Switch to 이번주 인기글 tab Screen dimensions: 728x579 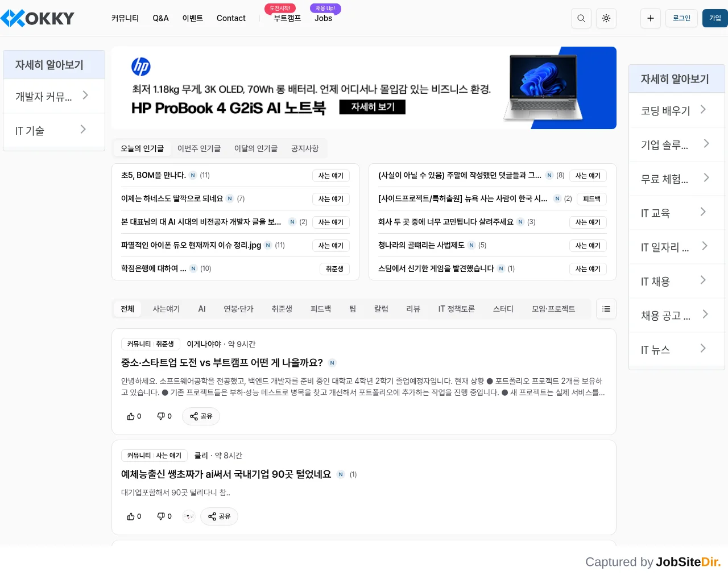click(x=199, y=148)
